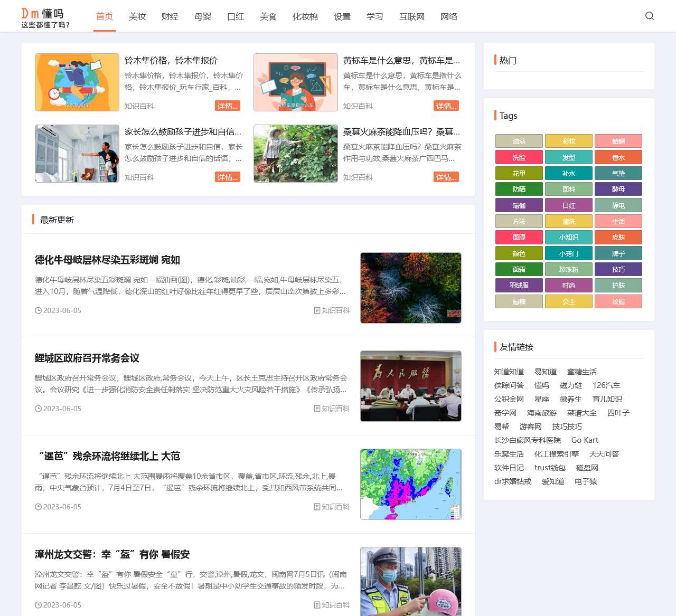Screen dimensions: 676x616
Task: Click the clock icon on 漳州龙文交警 article
Action: coord(39,605)
